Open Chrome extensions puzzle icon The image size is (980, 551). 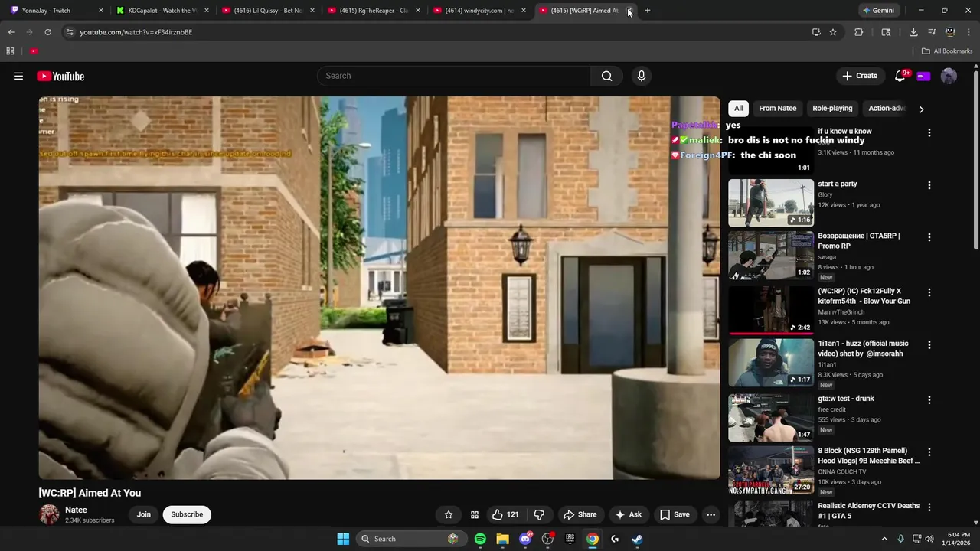858,32
